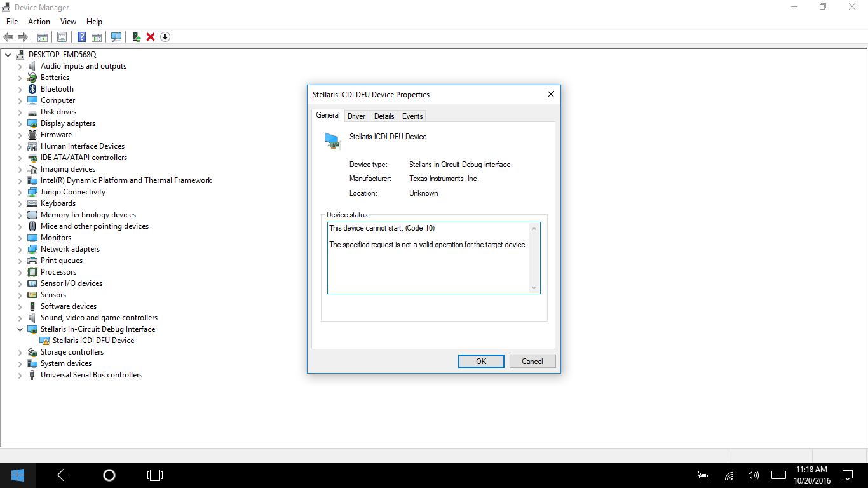Open Task View on taskbar
Image resolution: width=868 pixels, height=488 pixels.
point(154,475)
